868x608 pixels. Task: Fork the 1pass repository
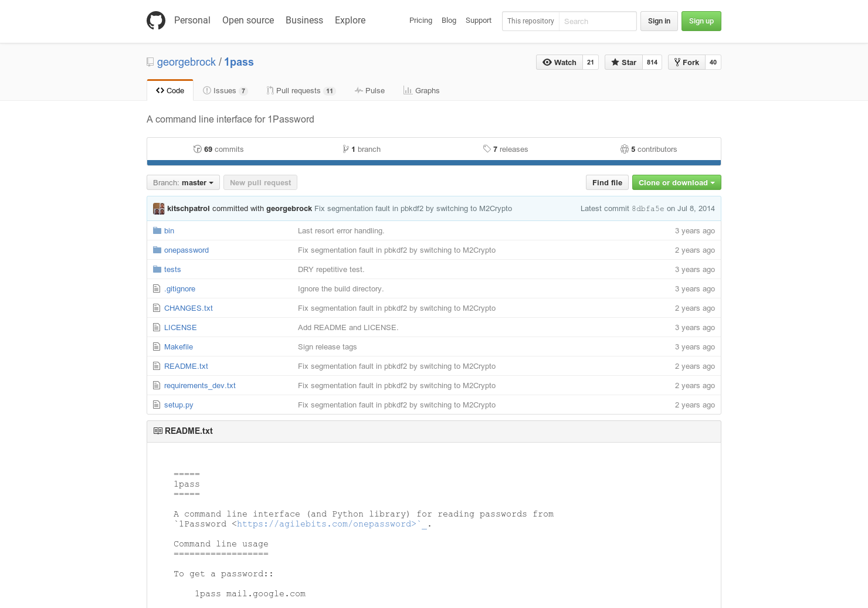[687, 62]
